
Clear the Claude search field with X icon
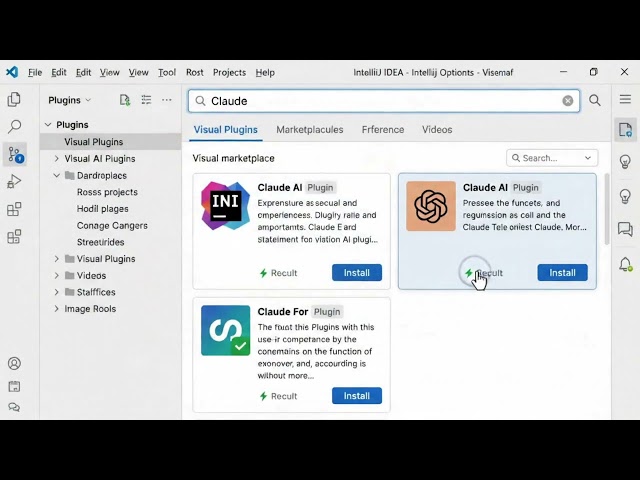click(x=568, y=101)
